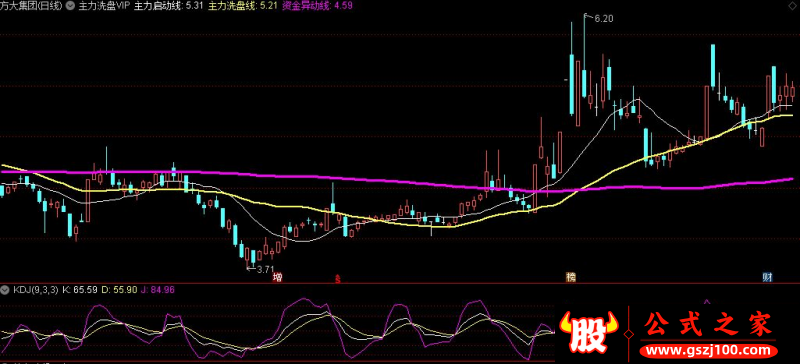This screenshot has height=364, width=800.
Task: Open the indicator dropdown beside 主力洗盘VIP
Action: 71,6
